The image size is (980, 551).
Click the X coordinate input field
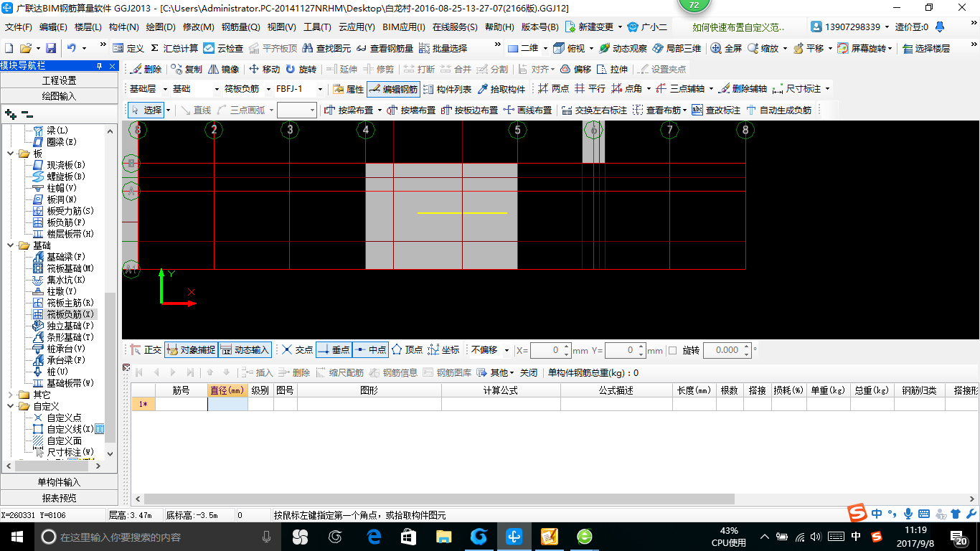[x=550, y=350]
